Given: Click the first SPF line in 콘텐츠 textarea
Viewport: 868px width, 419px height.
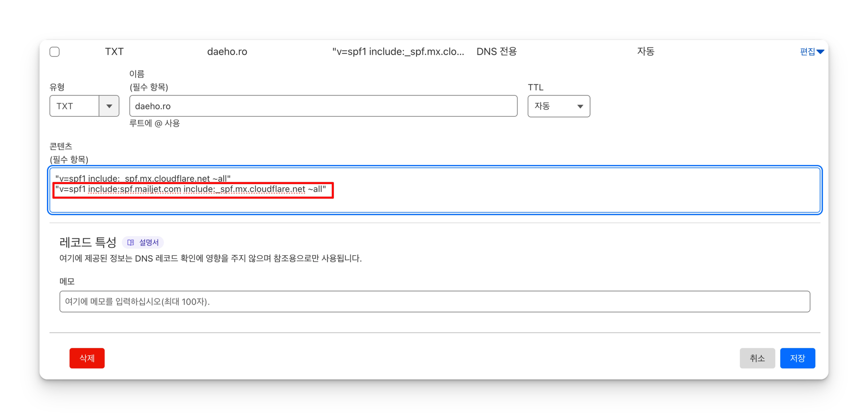Looking at the screenshot, I should pyautogui.click(x=143, y=178).
